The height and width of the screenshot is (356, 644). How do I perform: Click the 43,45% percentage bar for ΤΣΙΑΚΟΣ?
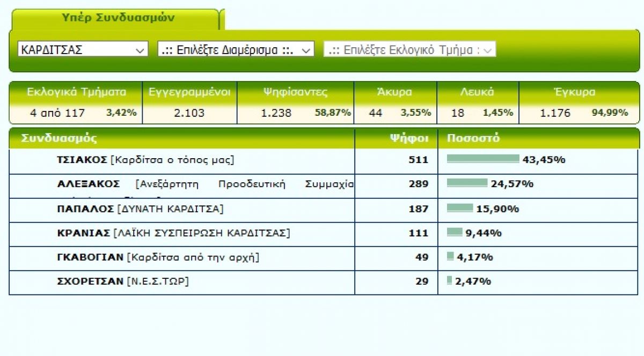[x=483, y=159]
